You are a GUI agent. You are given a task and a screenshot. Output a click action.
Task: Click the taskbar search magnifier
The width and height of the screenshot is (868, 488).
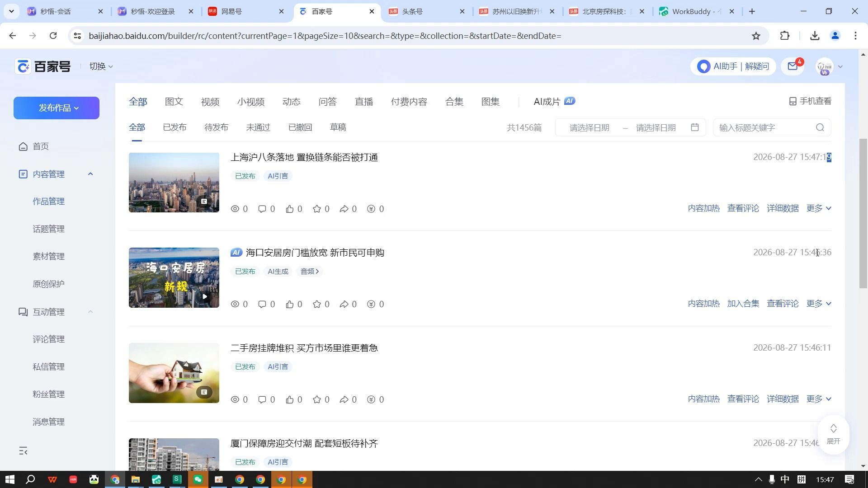tap(30, 479)
